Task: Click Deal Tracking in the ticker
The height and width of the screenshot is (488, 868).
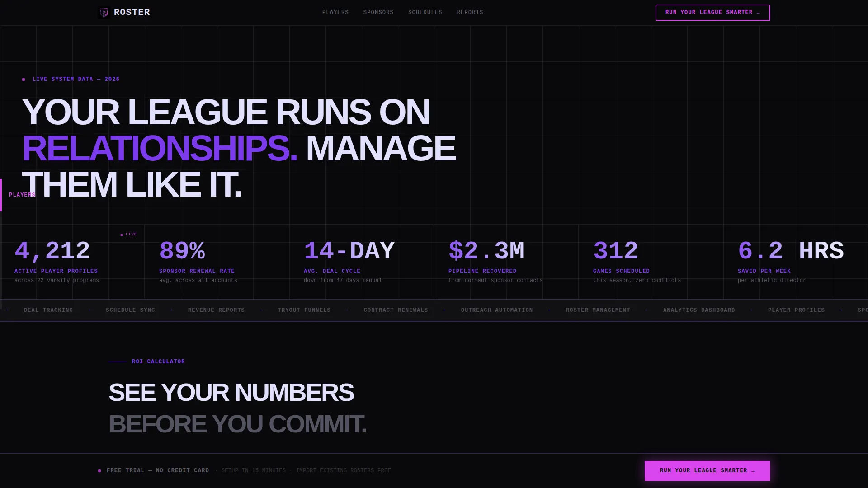Action: (48, 310)
